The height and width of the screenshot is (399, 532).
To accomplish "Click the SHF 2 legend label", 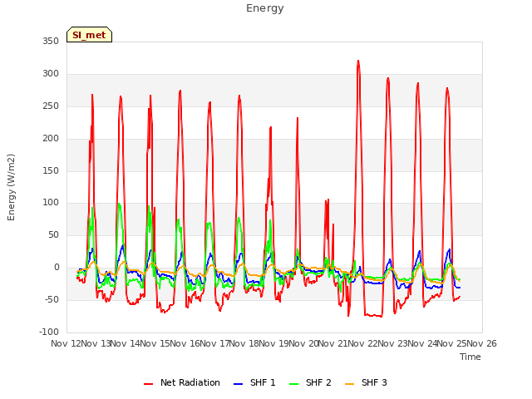I will pyautogui.click(x=318, y=382).
